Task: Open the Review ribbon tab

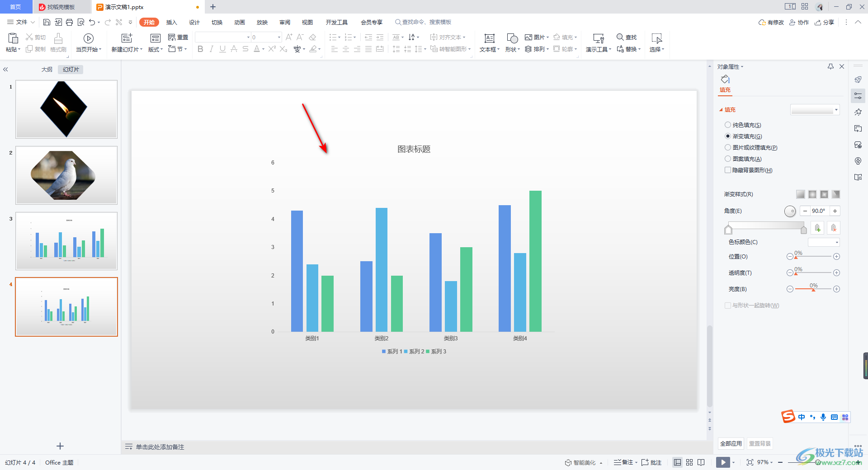Action: [284, 22]
